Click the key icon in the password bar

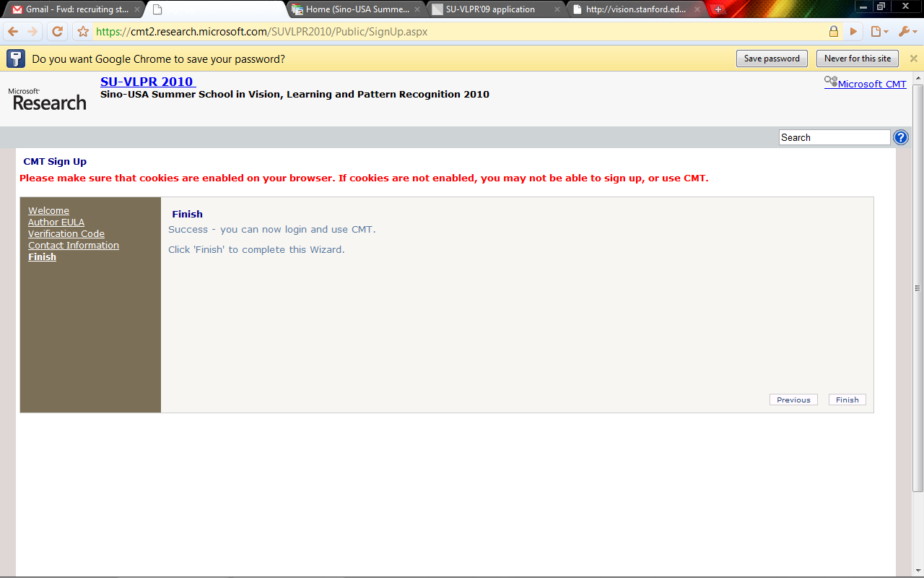(16, 59)
